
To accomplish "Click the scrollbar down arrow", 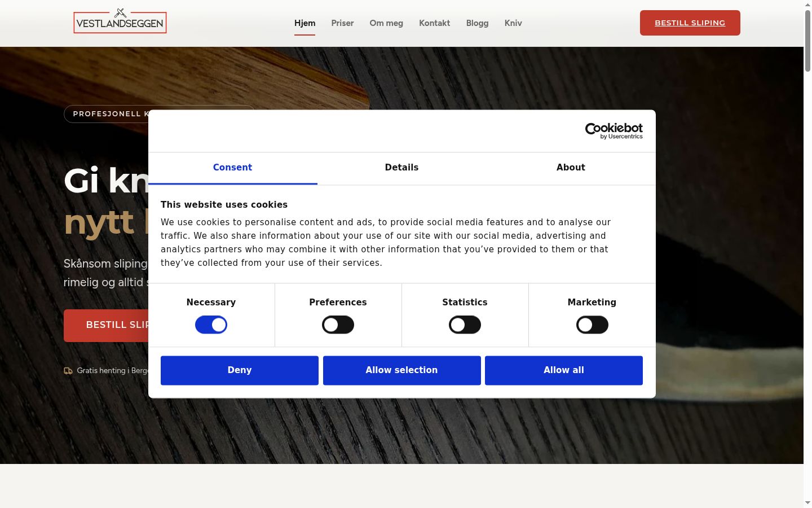I will 807,502.
